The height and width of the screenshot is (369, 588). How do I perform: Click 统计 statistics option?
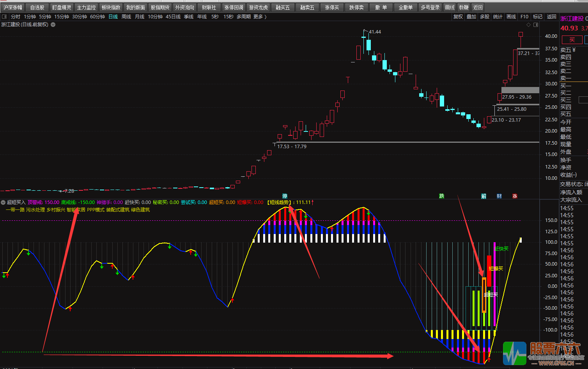coord(498,17)
